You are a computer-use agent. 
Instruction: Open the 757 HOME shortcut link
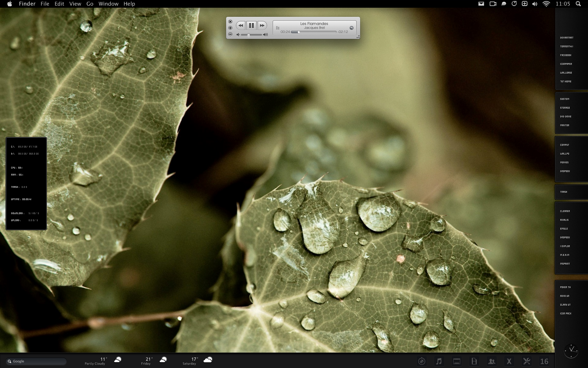(x=566, y=82)
